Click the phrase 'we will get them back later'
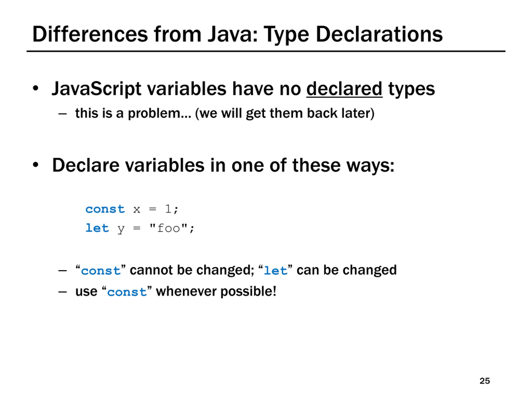Screen dimensions: 532x399 tap(284, 113)
